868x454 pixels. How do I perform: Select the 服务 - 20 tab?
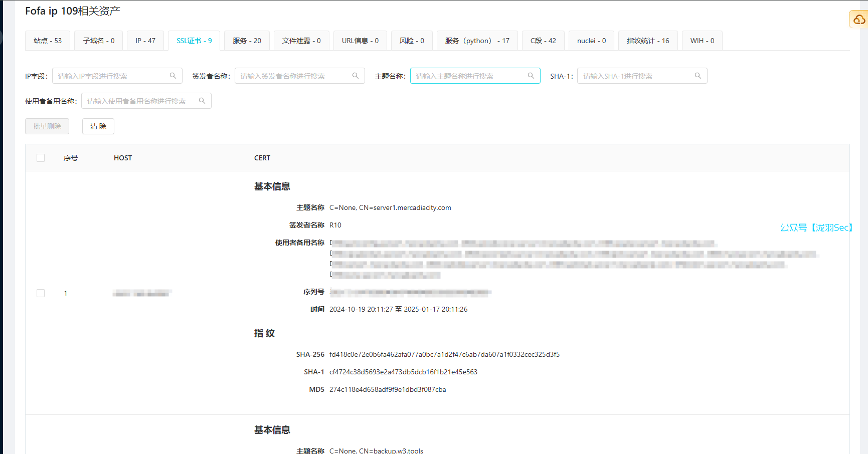(x=247, y=41)
